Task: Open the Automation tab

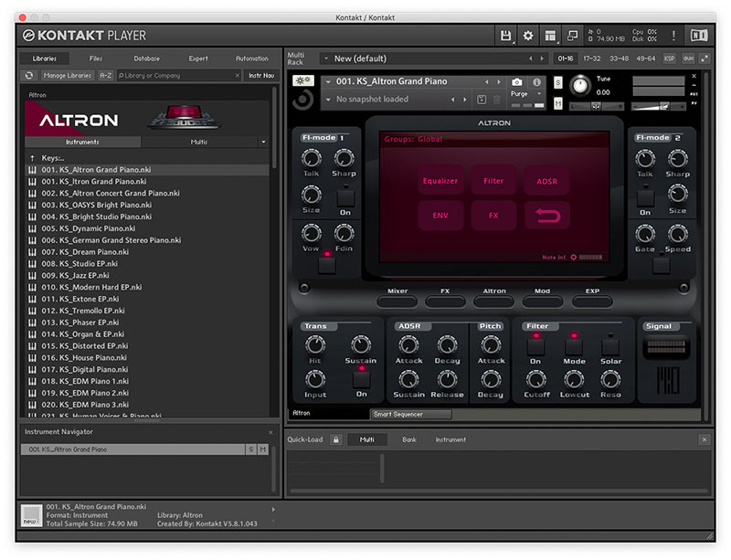Action: pos(252,58)
